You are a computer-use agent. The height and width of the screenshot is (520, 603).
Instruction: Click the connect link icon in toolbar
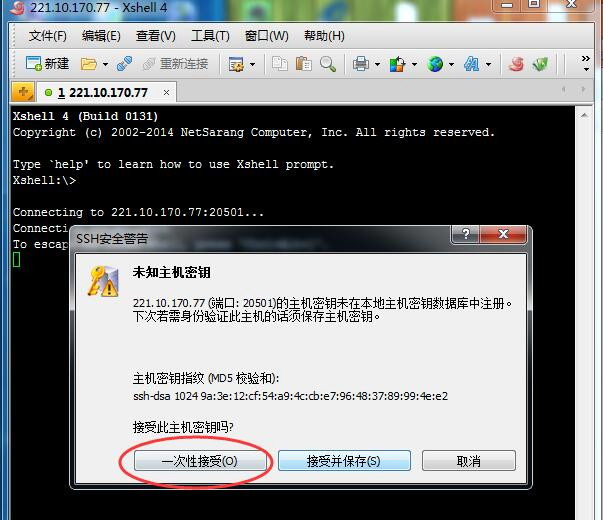click(124, 63)
